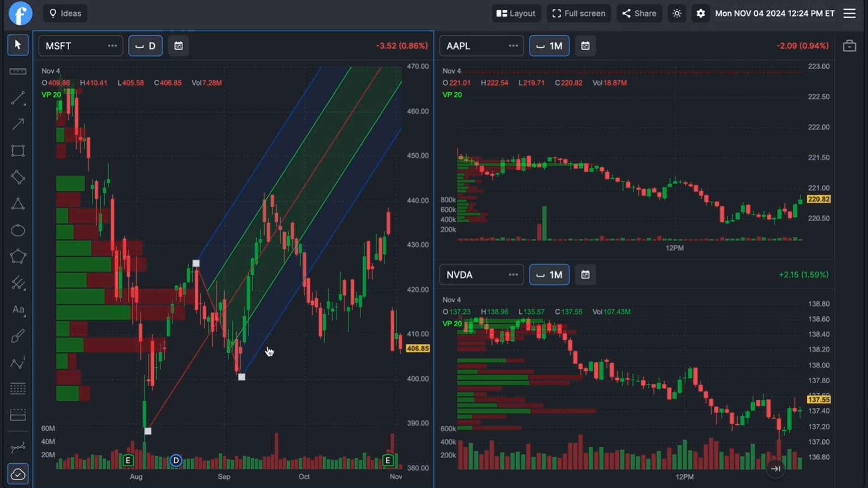This screenshot has height=488, width=868.
Task: Grab the pitchfork origin anchor near 390
Action: coord(148,431)
